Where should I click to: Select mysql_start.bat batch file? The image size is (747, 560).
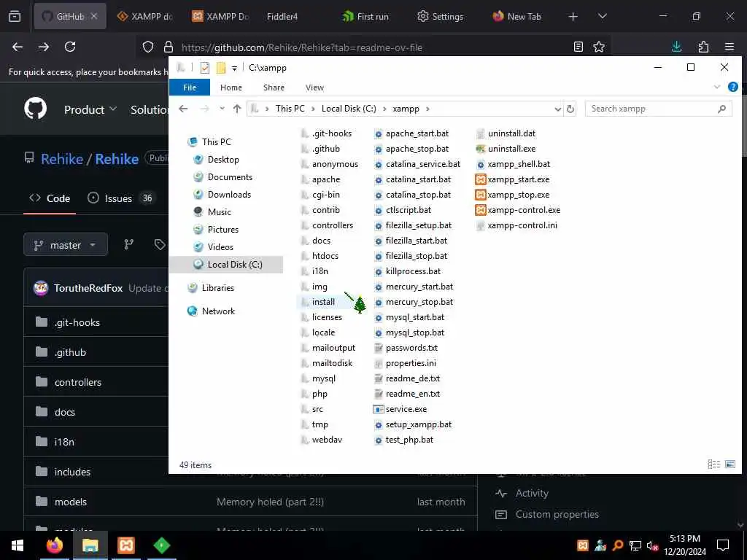pyautogui.click(x=409, y=317)
